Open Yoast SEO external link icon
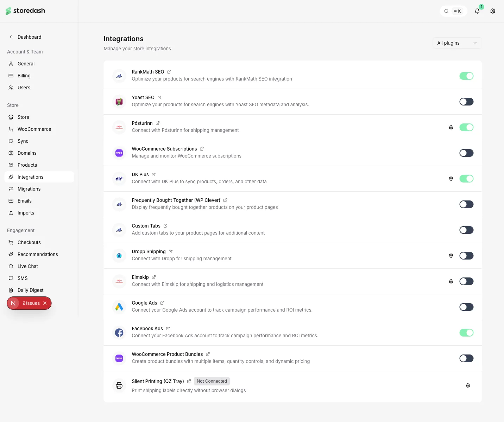Screen dimensions: 504x422 (159, 97)
